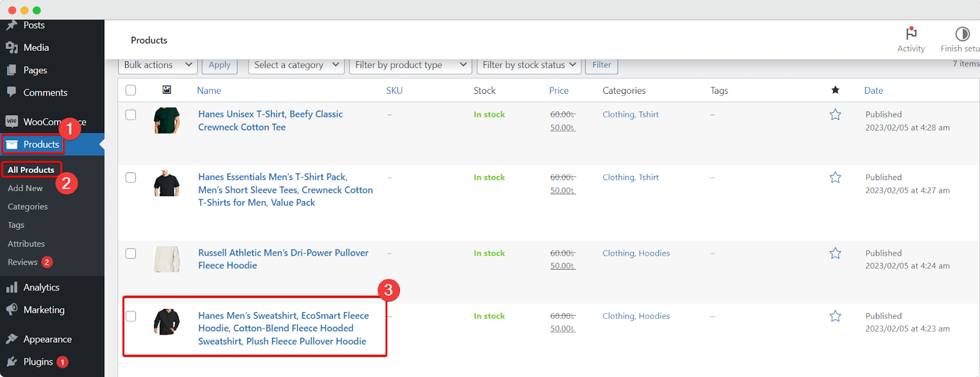Feature the Hanes Men's Sweatshirt star

(x=835, y=316)
